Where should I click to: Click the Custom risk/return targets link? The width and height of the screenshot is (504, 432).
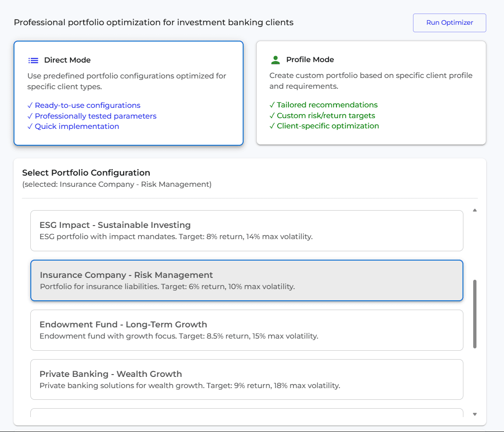327,115
